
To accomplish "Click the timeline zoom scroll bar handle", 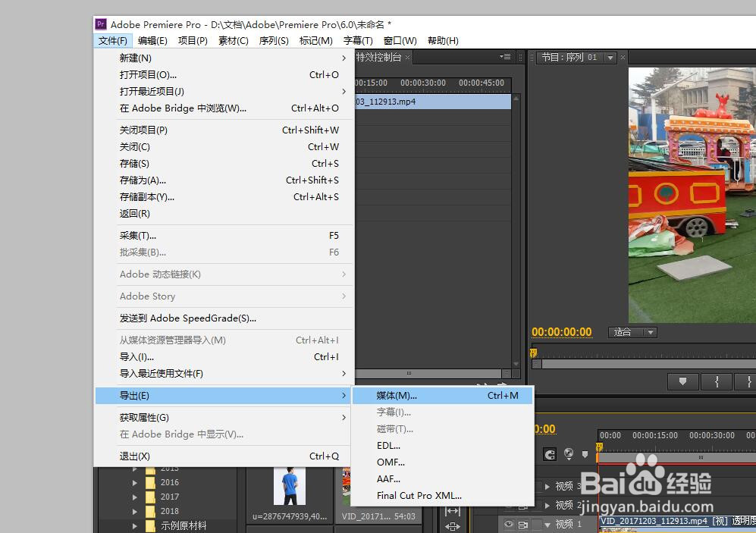I will pos(701,457).
